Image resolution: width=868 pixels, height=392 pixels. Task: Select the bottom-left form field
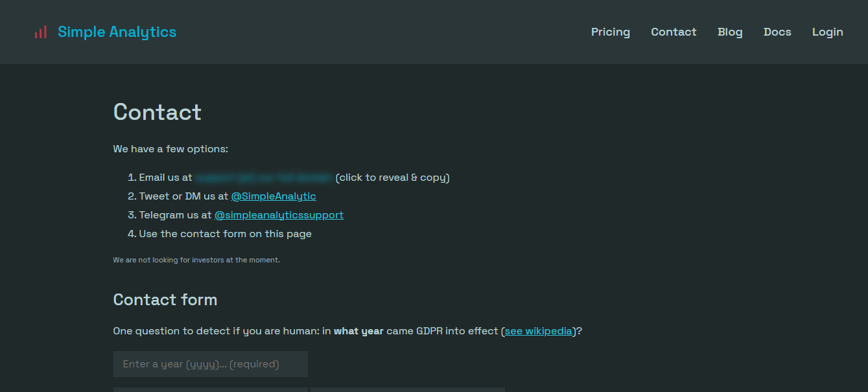[210, 390]
